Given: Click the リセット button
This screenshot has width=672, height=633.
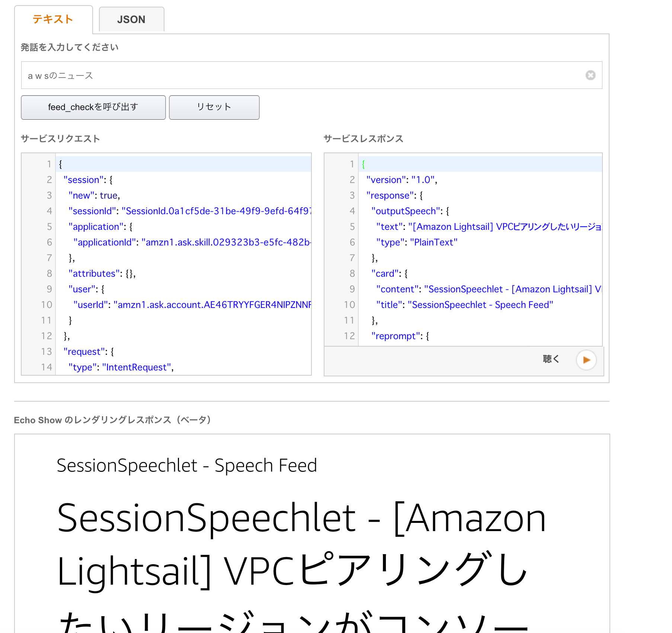Looking at the screenshot, I should 214,107.
